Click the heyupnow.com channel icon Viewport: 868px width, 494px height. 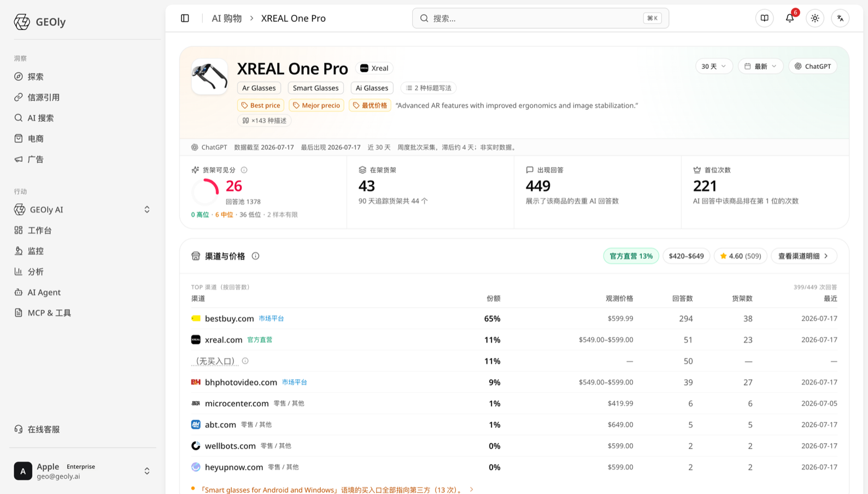(196, 467)
